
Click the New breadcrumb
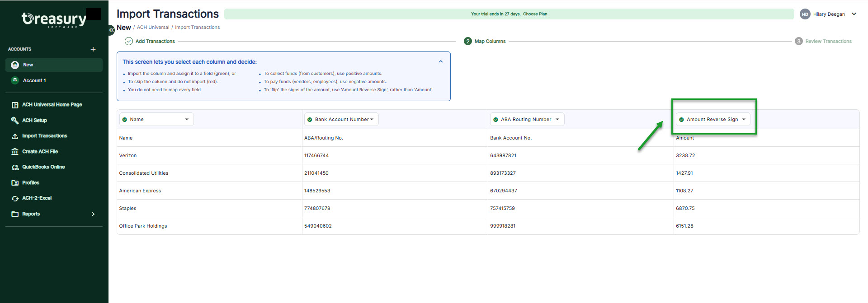pyautogui.click(x=123, y=28)
